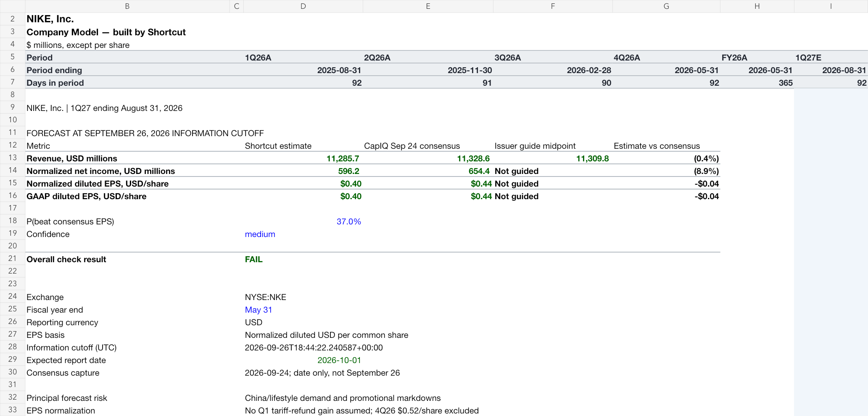
Task: Click the 'P(beat consensus EPS)' label
Action: coord(70,221)
